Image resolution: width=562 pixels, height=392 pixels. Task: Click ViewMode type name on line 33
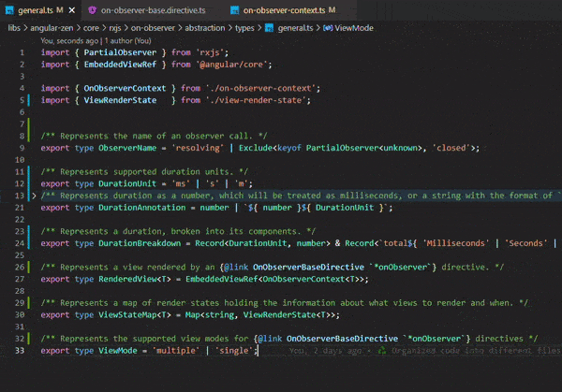(x=118, y=351)
